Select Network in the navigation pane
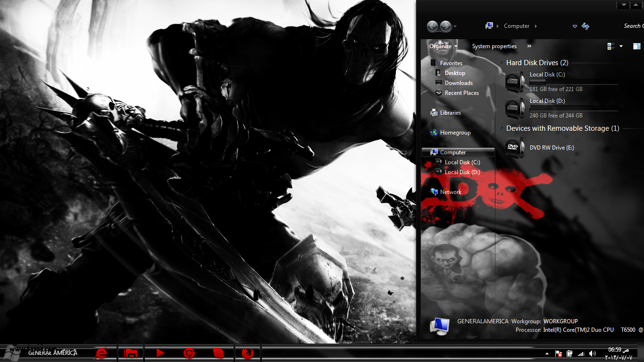 pos(451,192)
